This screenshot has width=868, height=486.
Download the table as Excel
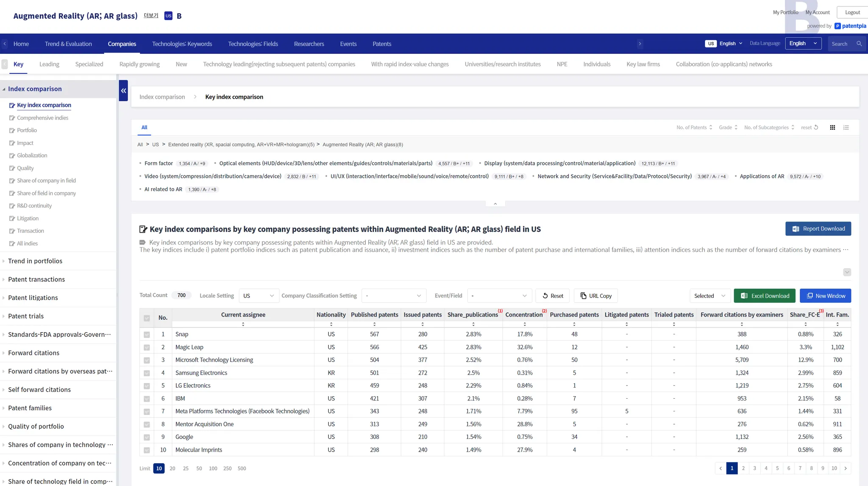click(x=765, y=296)
